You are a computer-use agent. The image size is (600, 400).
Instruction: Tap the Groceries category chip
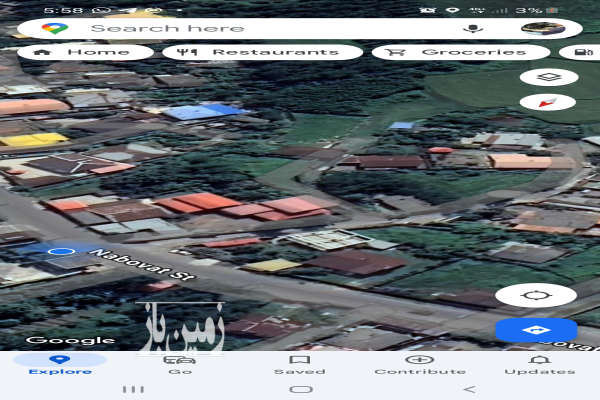click(462, 52)
